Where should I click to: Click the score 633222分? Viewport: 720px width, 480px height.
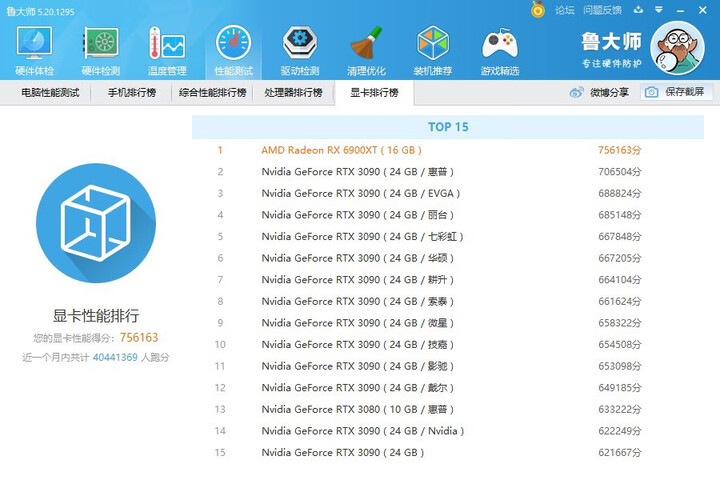pyautogui.click(x=619, y=409)
